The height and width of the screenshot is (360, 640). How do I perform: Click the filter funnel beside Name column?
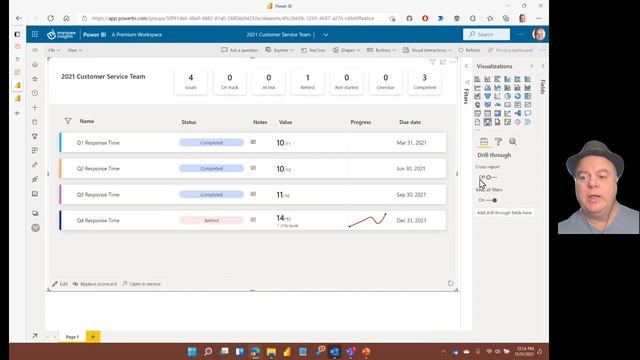68,121
